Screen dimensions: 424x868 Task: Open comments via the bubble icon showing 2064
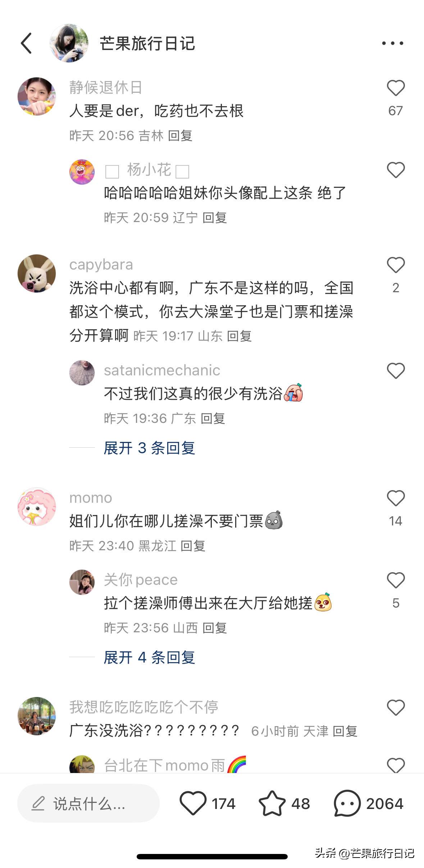coord(347,803)
